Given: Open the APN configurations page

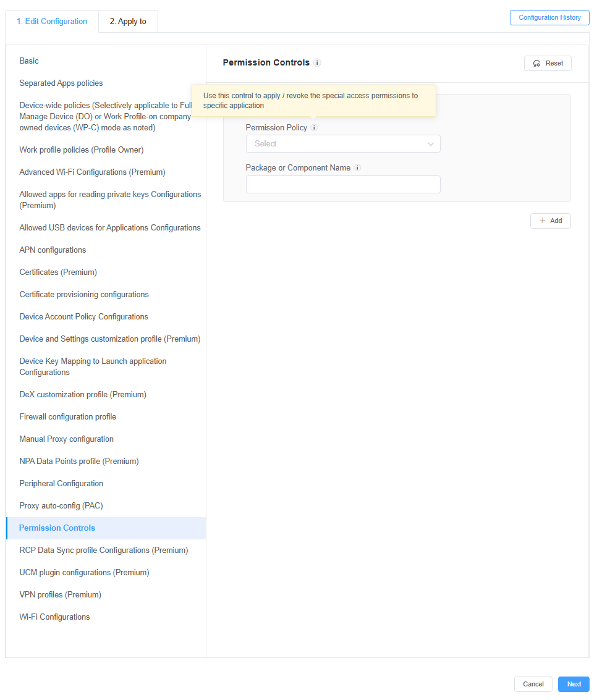Looking at the screenshot, I should point(53,250).
